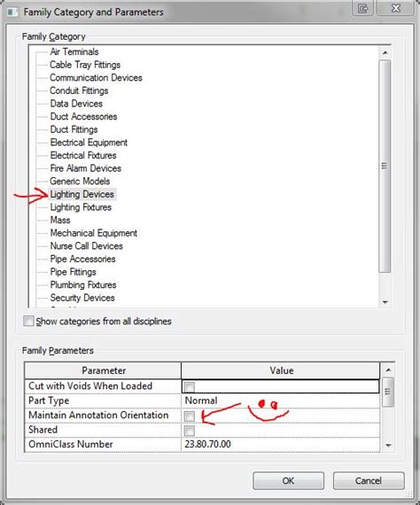Select Security Devices category
This screenshot has width=420, height=505.
82,298
